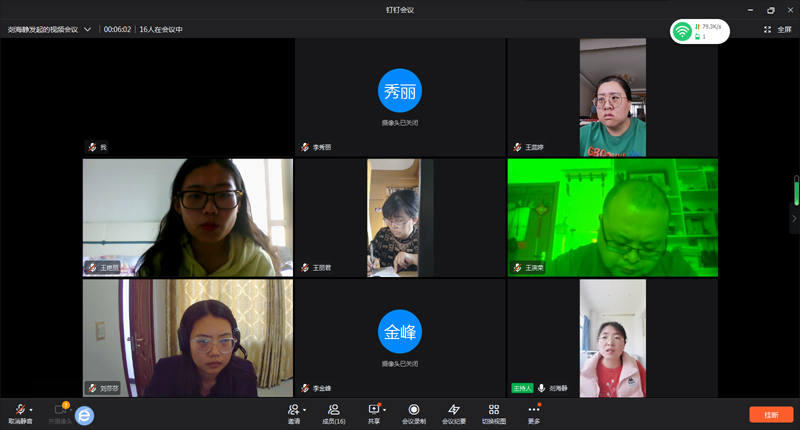Turn on the camera from the bottom toolbar

[x=59, y=411]
